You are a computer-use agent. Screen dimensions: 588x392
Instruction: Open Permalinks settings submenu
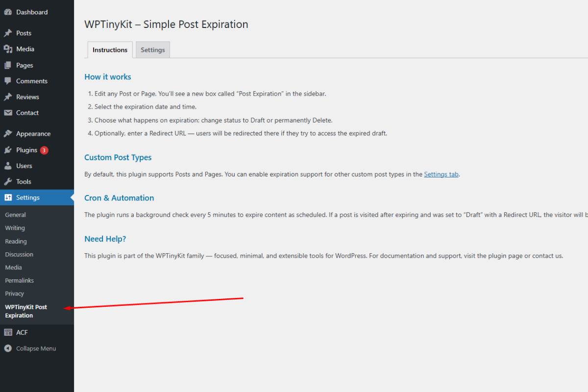coord(19,281)
